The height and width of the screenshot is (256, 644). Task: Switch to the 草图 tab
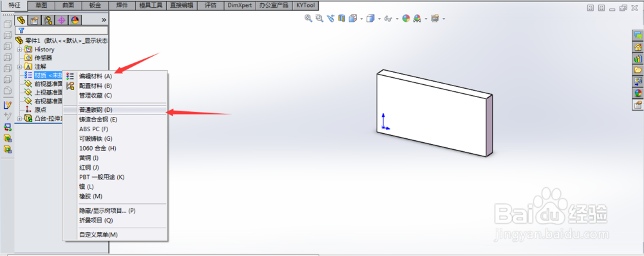[x=41, y=5]
